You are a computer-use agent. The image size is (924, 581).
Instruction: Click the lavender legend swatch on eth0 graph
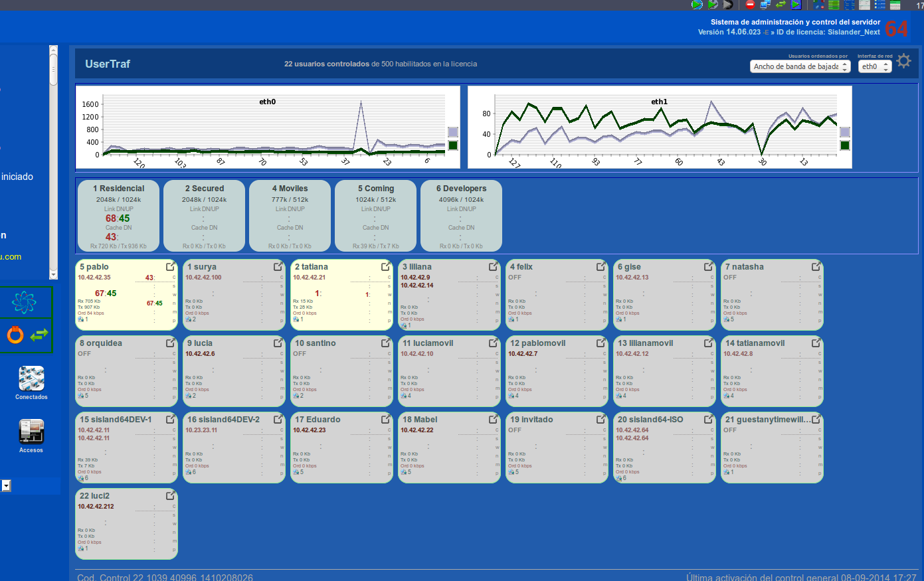pyautogui.click(x=453, y=132)
